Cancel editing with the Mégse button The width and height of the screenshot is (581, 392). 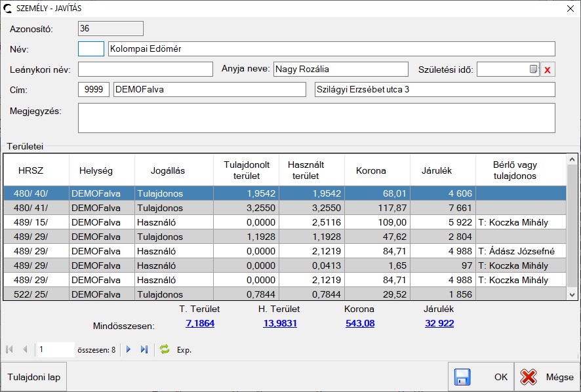[547, 377]
